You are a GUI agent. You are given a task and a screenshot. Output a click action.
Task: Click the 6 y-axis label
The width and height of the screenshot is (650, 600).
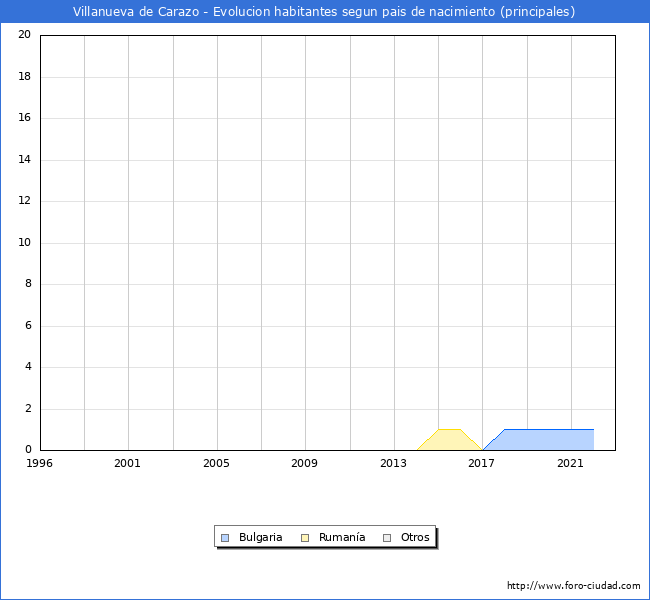tap(28, 325)
